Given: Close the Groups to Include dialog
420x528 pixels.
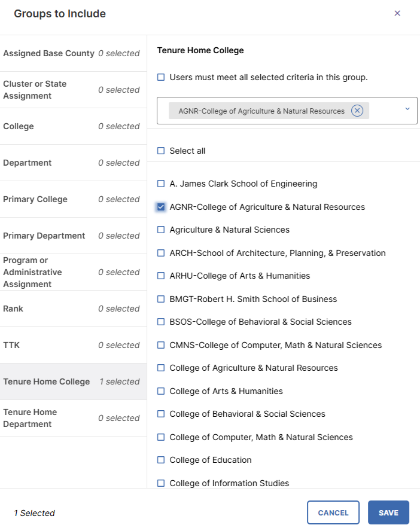Looking at the screenshot, I should (397, 13).
